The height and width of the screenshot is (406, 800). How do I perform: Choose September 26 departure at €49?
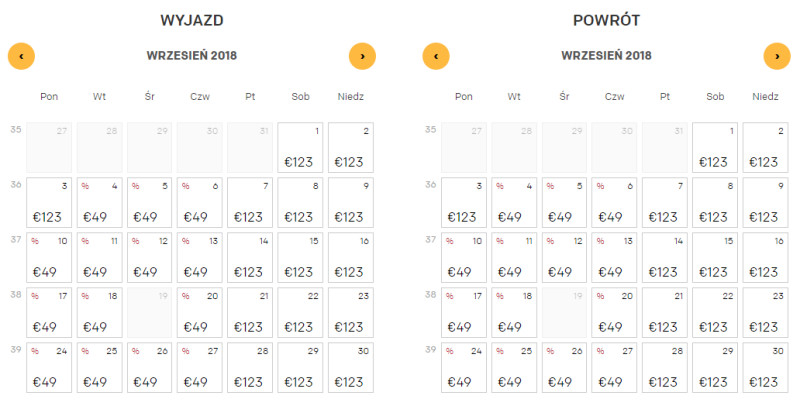click(149, 368)
